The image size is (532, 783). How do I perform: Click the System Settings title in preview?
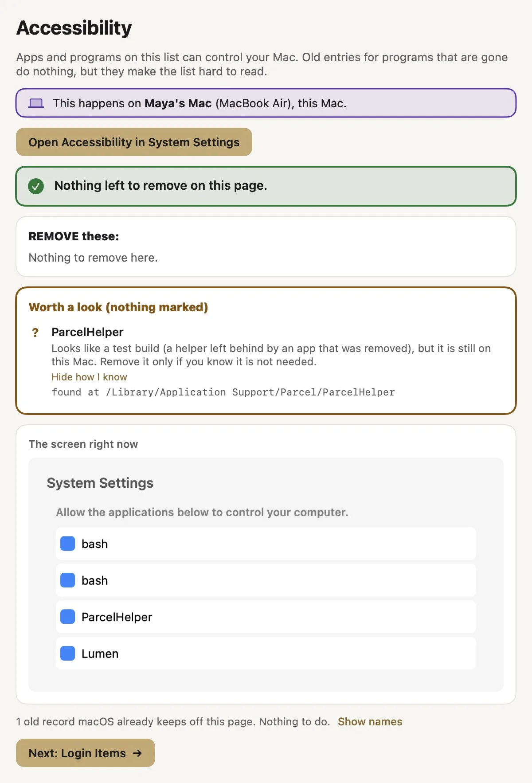click(x=100, y=483)
